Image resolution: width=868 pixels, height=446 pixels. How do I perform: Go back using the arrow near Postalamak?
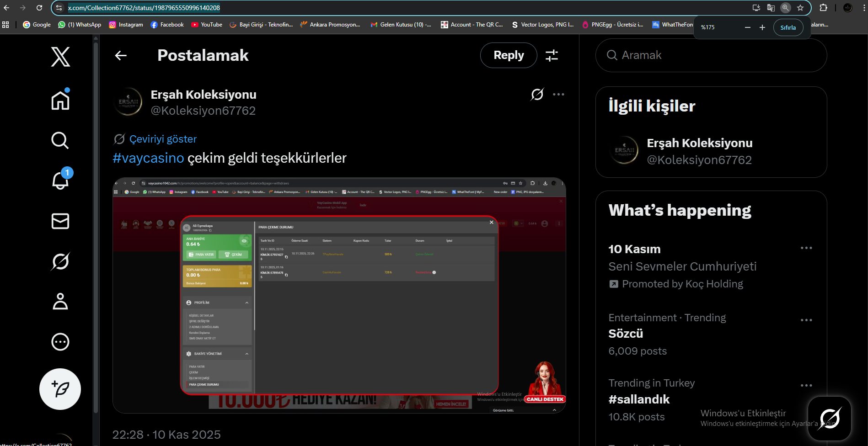click(x=120, y=55)
